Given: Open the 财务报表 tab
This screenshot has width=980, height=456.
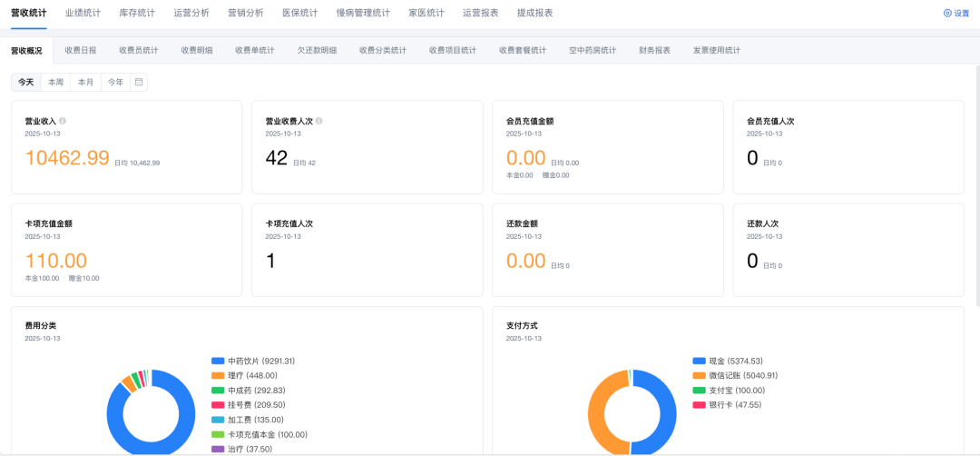Looking at the screenshot, I should pos(654,51).
